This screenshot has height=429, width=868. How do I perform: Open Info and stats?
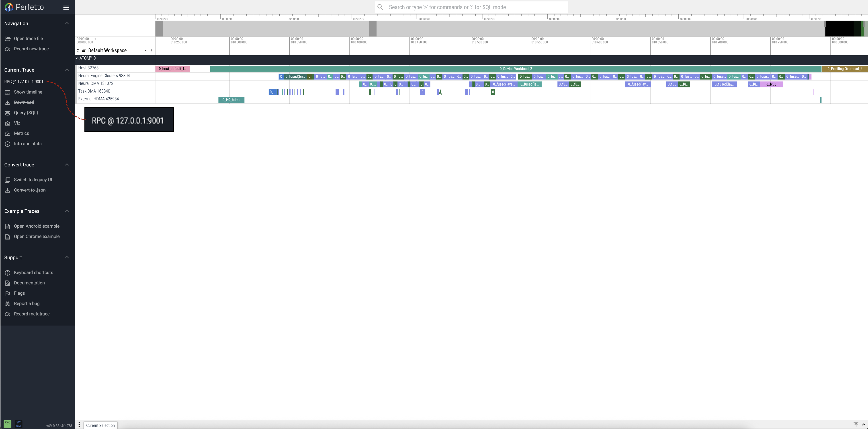(x=28, y=144)
